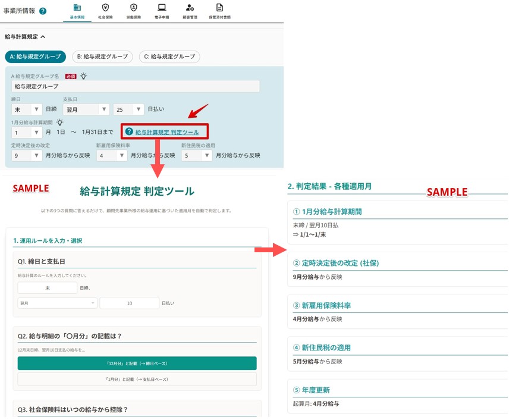509x420 pixels.
Task: Open 新住民税の適用 month dropdown showing 5
Action: click(197, 155)
